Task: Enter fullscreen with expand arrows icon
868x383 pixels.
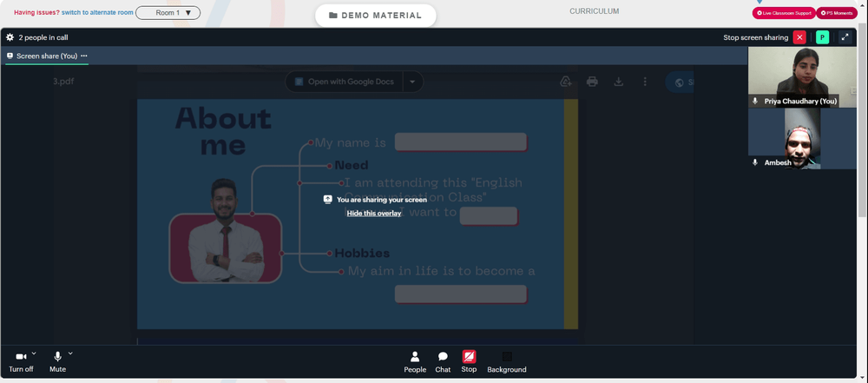Action: point(845,37)
